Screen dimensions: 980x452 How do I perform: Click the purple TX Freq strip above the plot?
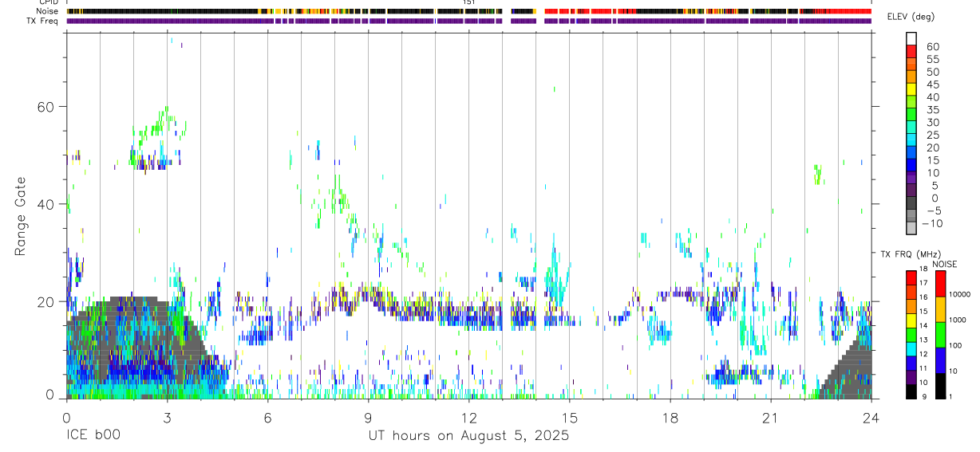coord(468,21)
